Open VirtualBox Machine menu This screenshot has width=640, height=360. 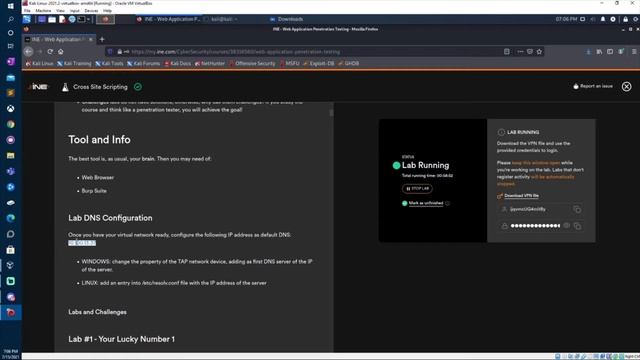(x=43, y=11)
